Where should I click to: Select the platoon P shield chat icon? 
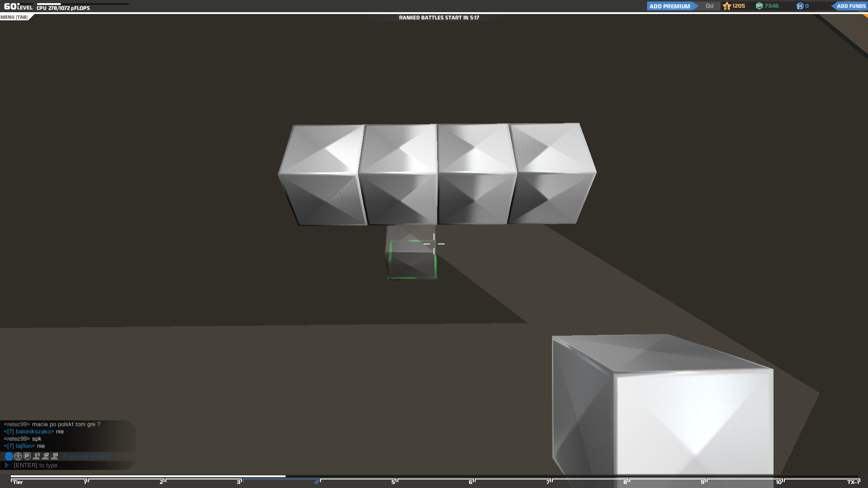pos(27,456)
